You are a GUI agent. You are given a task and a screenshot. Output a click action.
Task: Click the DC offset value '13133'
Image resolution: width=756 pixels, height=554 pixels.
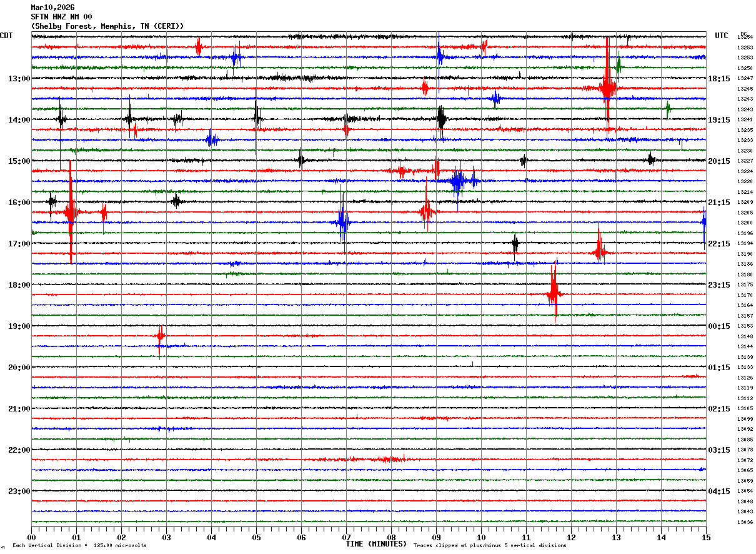click(745, 368)
